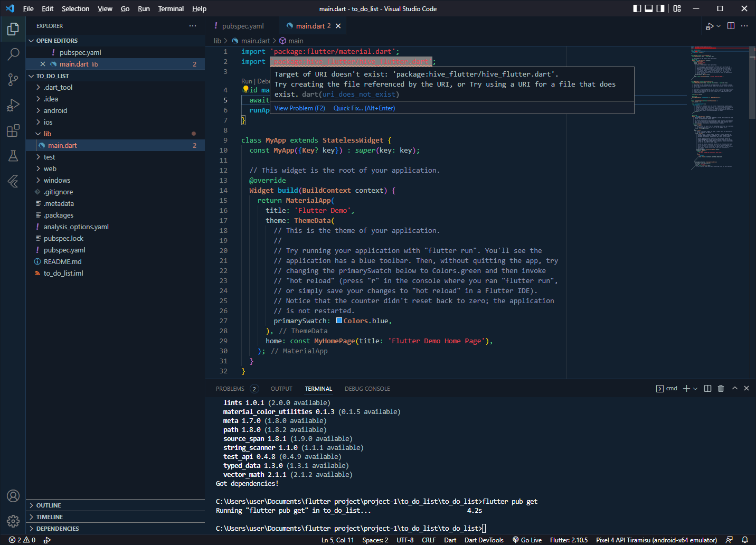Toggle Primary Side Bar visibility
The height and width of the screenshot is (545, 756).
click(x=637, y=8)
